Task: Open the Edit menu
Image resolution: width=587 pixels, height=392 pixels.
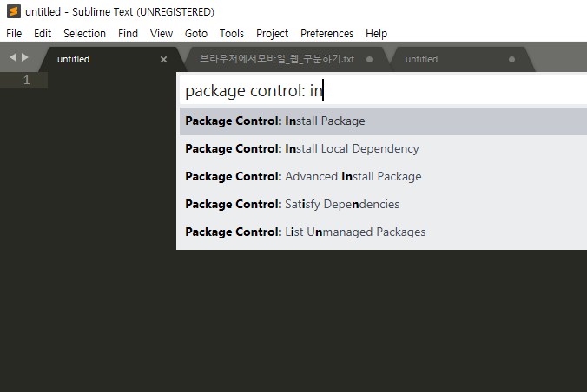Action: 43,34
